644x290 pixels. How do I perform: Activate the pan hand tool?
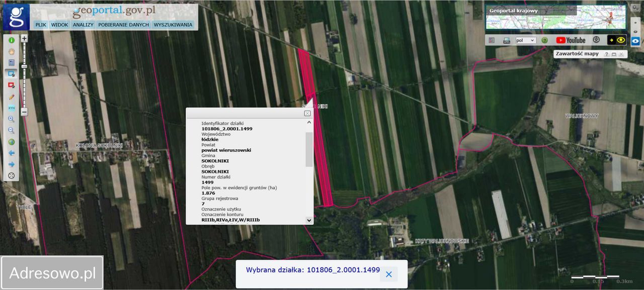coord(11,51)
